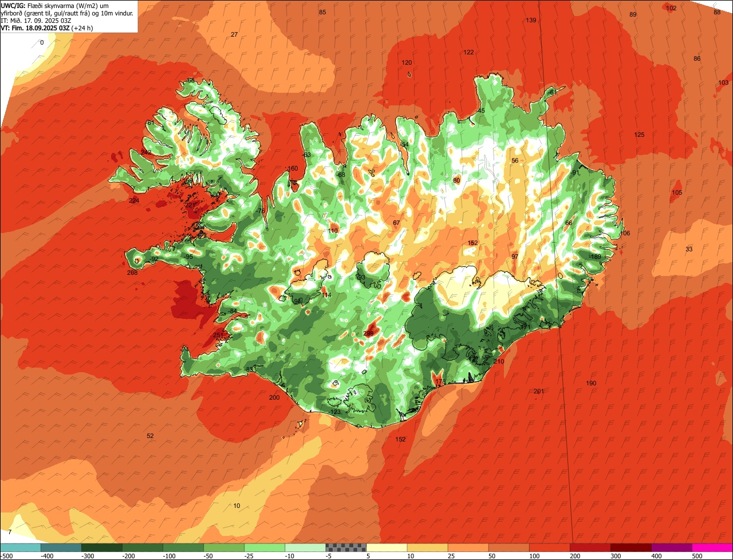Click the red-orange 100–200 legend swatch
This screenshot has width=733, height=560.
point(550,547)
